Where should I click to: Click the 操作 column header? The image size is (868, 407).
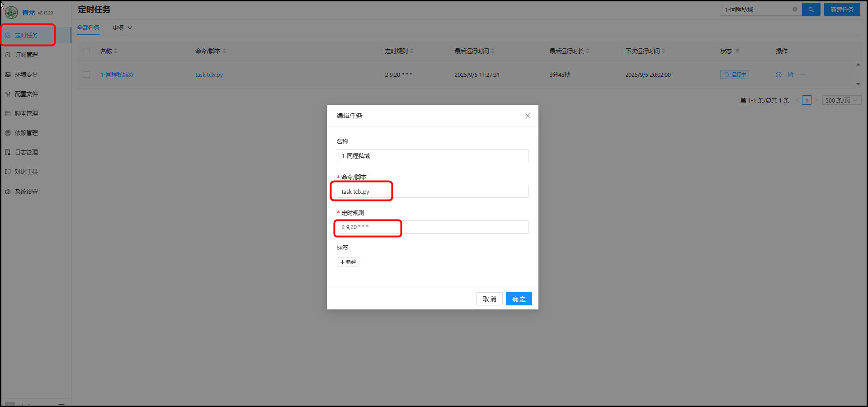[782, 51]
